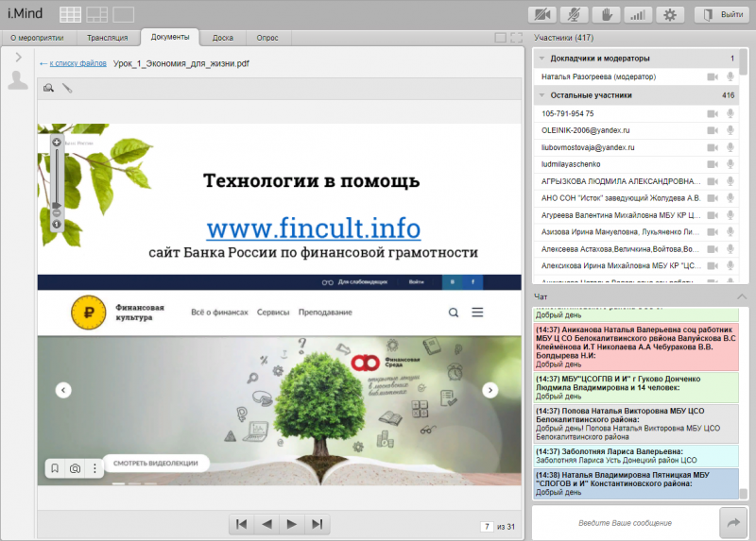Switch to the Доска tab
Image resolution: width=756 pixels, height=541 pixels.
223,38
